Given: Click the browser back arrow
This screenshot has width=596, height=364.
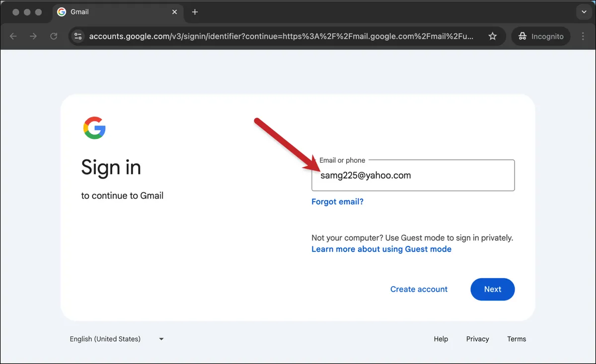Looking at the screenshot, I should [13, 36].
